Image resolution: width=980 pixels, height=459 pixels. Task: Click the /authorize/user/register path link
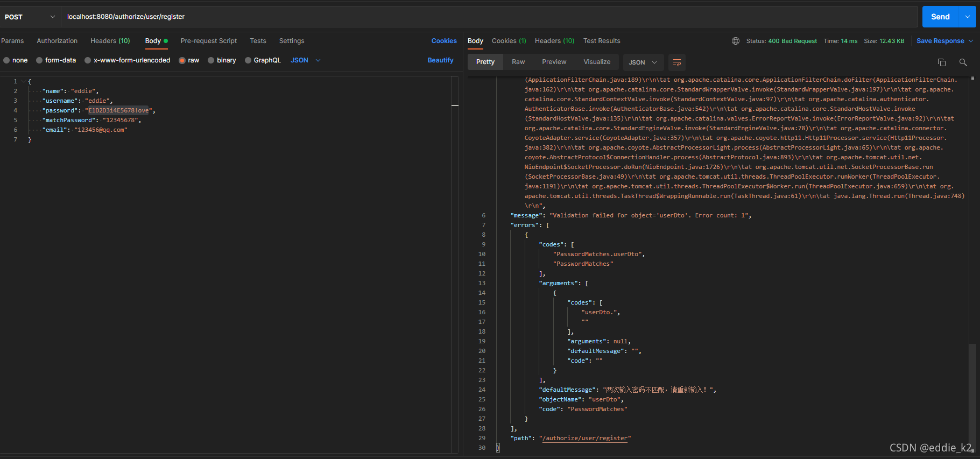pyautogui.click(x=584, y=438)
